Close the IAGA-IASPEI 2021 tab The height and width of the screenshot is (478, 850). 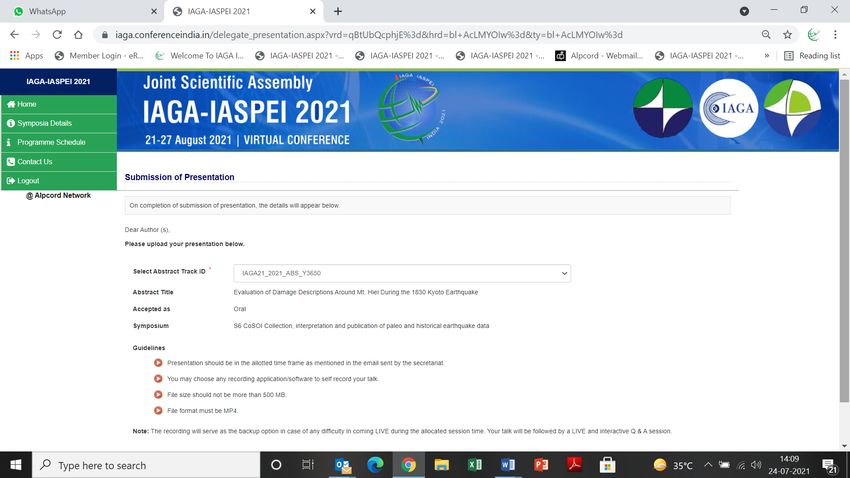[313, 11]
